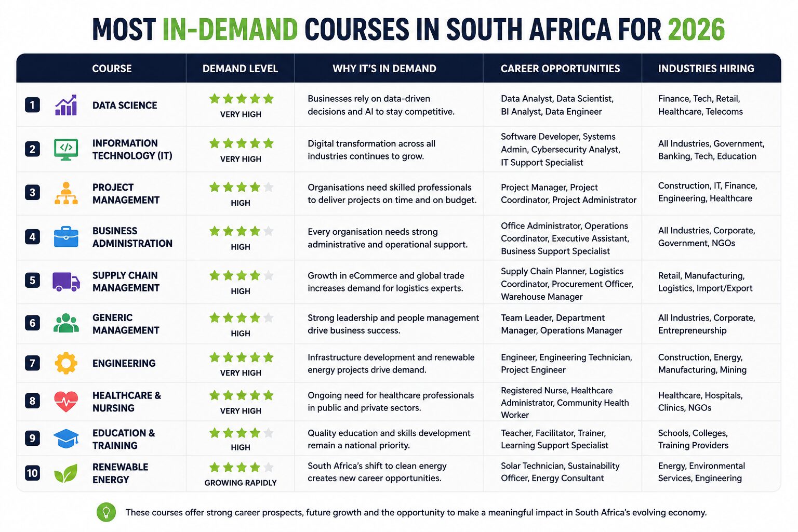Click the Project Management org chart icon
This screenshot has width=798, height=532.
66,193
